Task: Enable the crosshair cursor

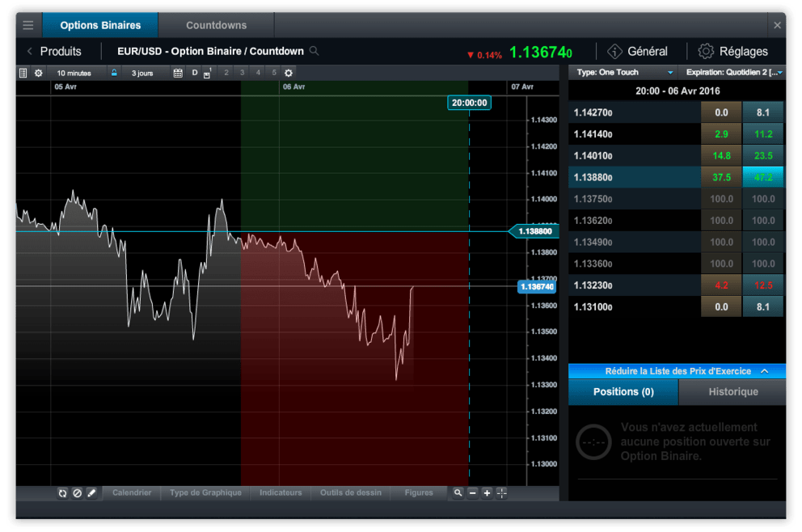Action: coord(502,492)
